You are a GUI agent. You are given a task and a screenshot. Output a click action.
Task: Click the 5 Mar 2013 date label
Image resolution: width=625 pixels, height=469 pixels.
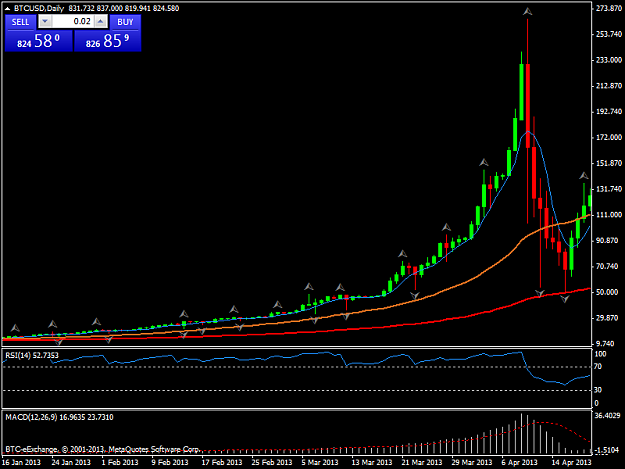(x=320, y=462)
